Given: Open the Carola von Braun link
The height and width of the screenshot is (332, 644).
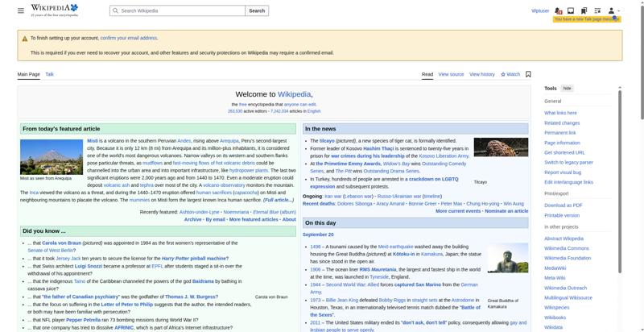Looking at the screenshot, I should 62,243.
